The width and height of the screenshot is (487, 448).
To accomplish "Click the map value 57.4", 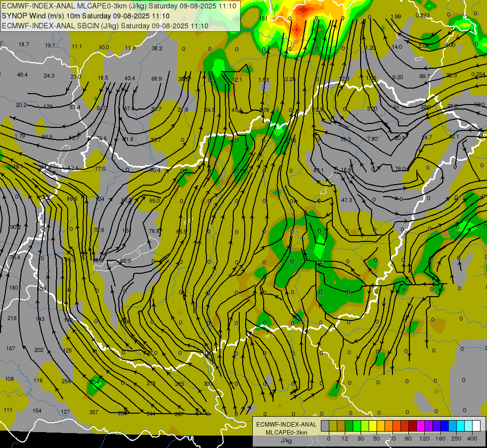I will (x=75, y=107).
